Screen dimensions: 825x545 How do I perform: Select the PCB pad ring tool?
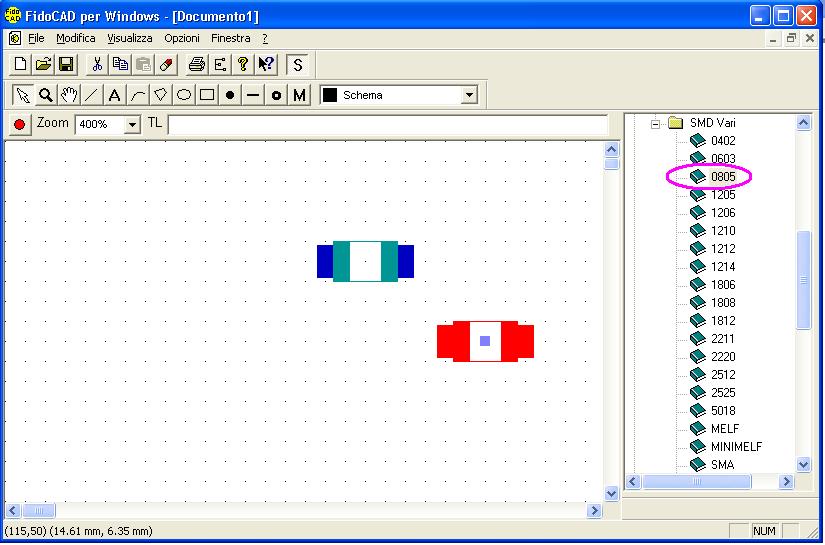[276, 95]
